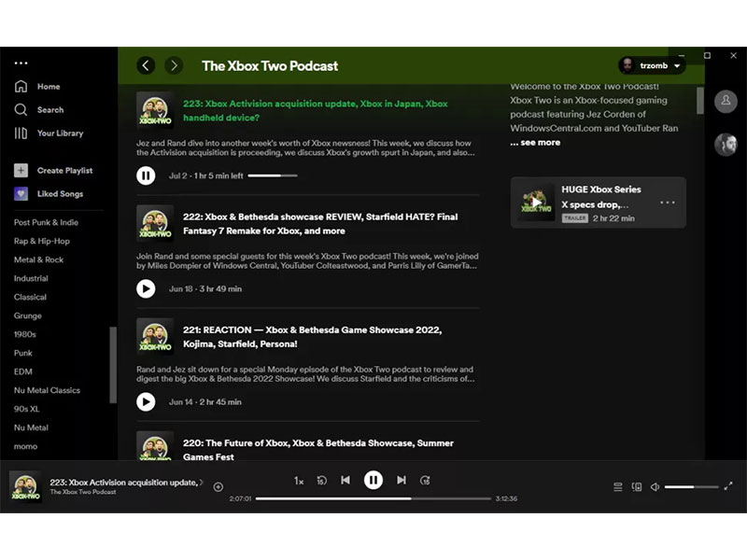Open EDM playlist
This screenshot has height=560, width=747.
coord(22,371)
